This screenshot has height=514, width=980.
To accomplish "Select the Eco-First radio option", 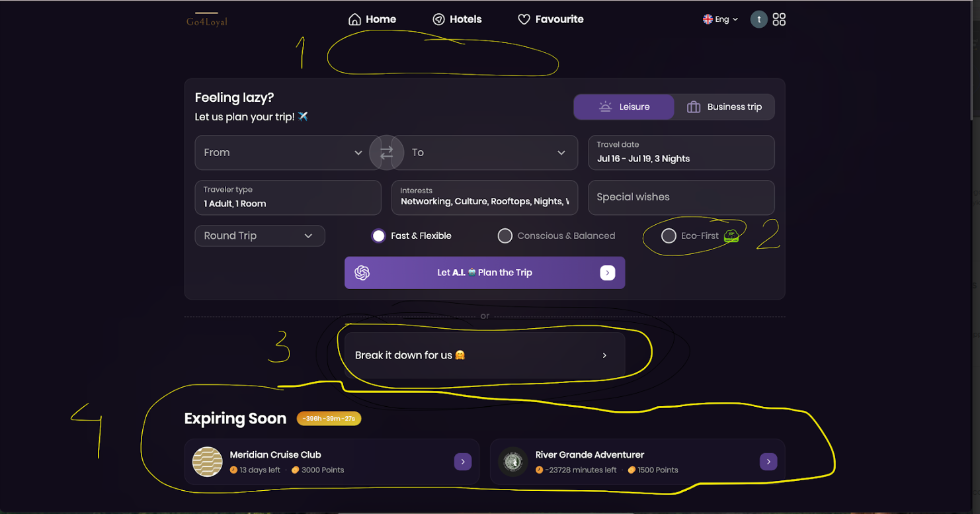I will [669, 236].
